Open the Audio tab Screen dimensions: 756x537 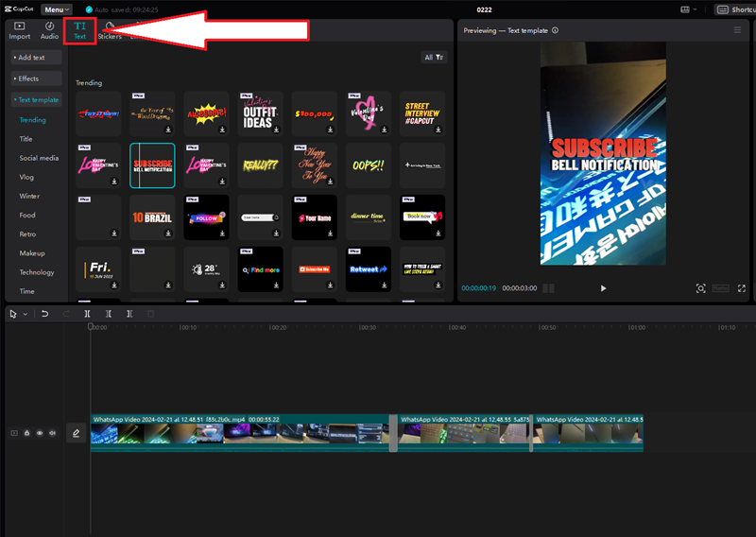tap(49, 31)
